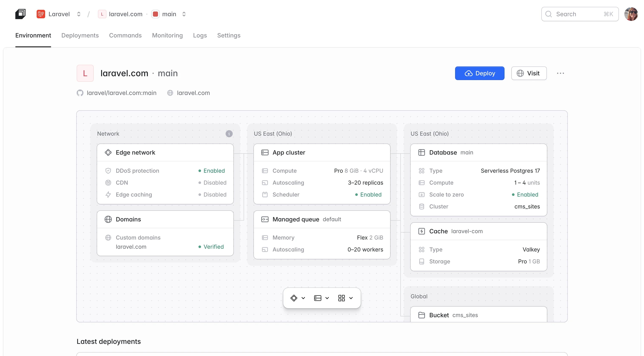Image resolution: width=644 pixels, height=356 pixels.
Task: Click the Network info icon
Action: 229,134
